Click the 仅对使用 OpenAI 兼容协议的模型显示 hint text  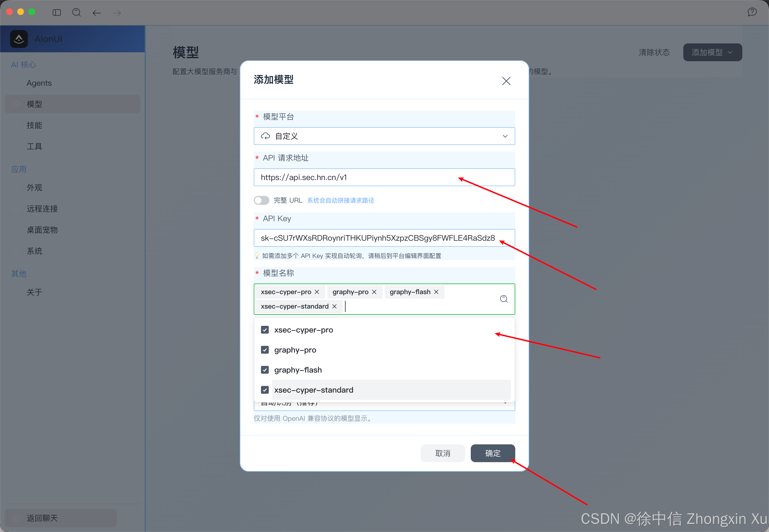click(312, 418)
